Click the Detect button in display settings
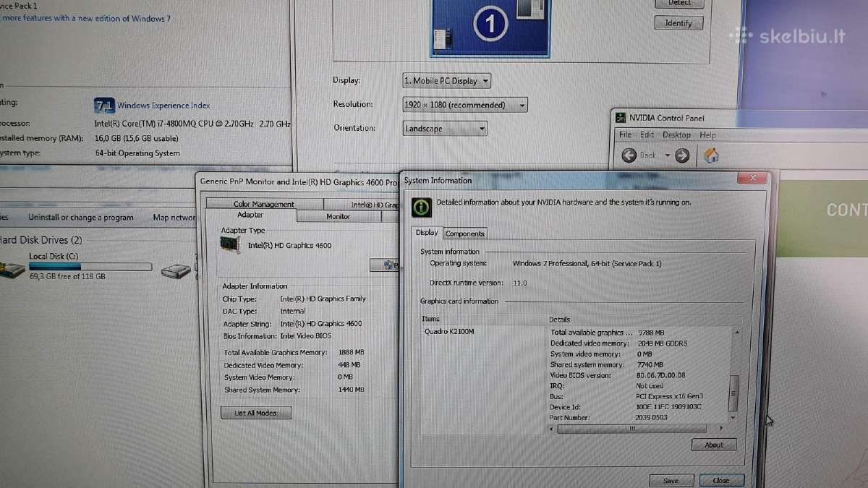Screen dimensions: 868x488 coord(678,3)
